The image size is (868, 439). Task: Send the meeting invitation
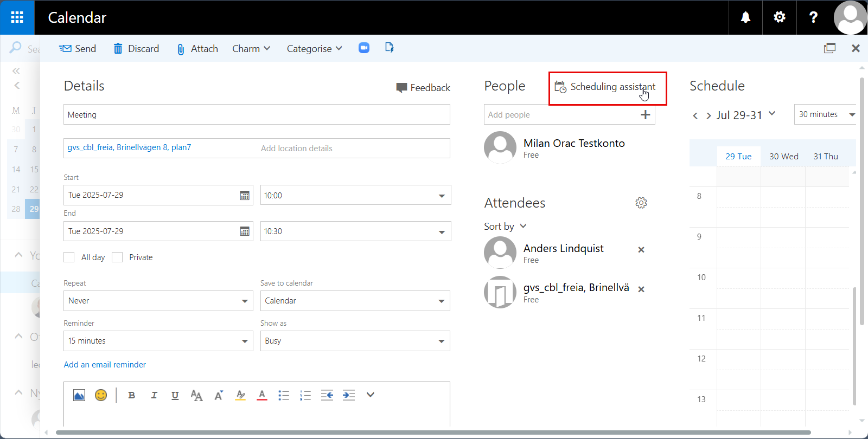(x=78, y=49)
